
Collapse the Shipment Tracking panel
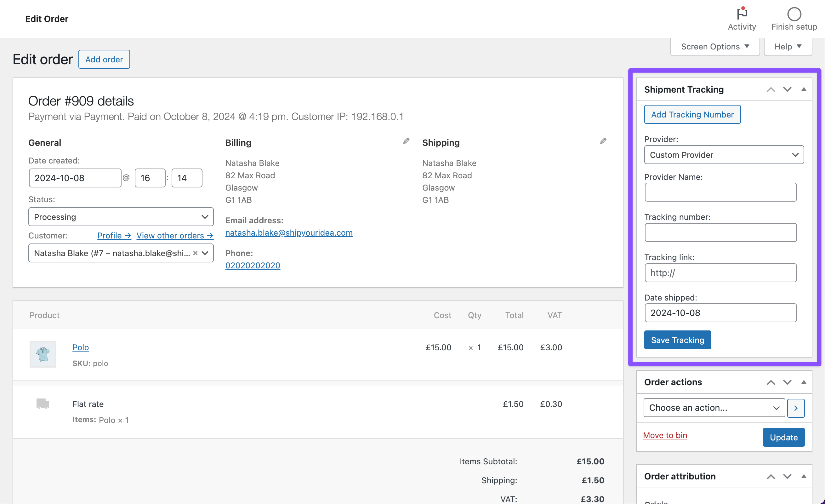click(x=804, y=89)
